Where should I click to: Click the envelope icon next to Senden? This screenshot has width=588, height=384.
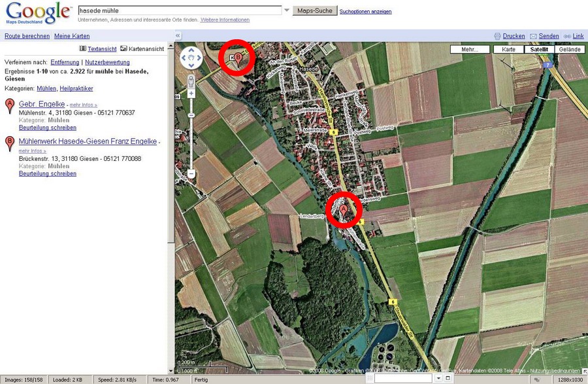pyautogui.click(x=533, y=36)
